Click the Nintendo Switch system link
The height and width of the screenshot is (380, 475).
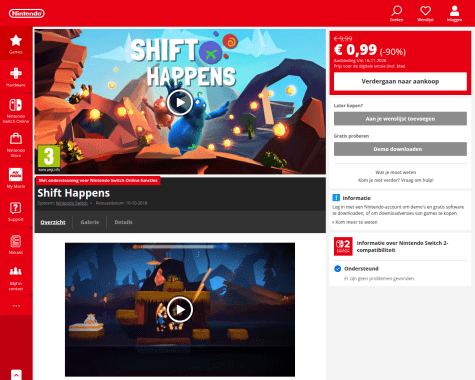72,203
